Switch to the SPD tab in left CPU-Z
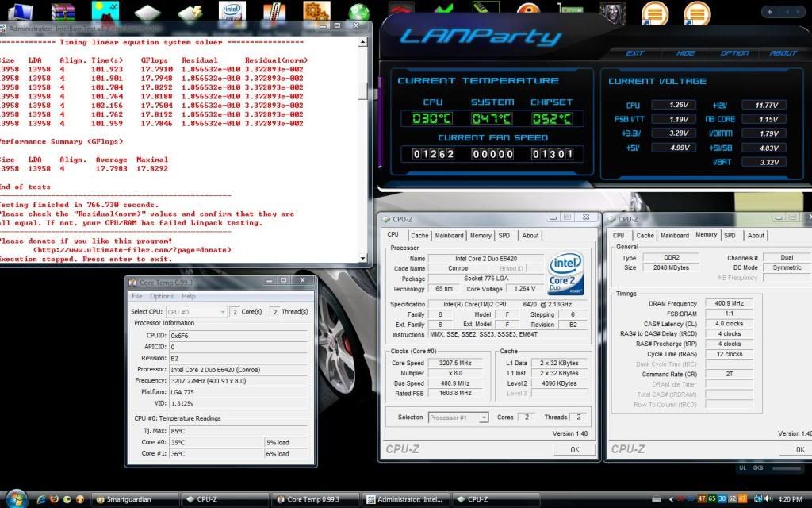This screenshot has height=508, width=812. coord(504,235)
